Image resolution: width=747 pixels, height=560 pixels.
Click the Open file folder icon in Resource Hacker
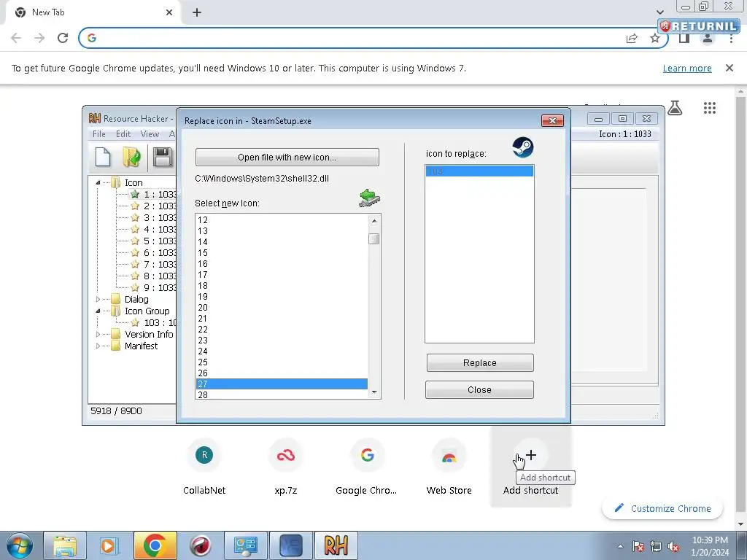(x=131, y=157)
